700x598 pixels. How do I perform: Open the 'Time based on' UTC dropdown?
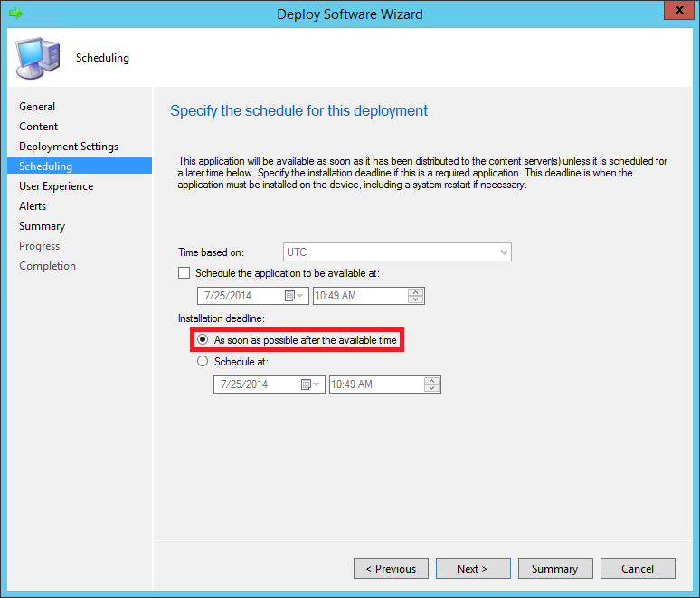(x=397, y=252)
